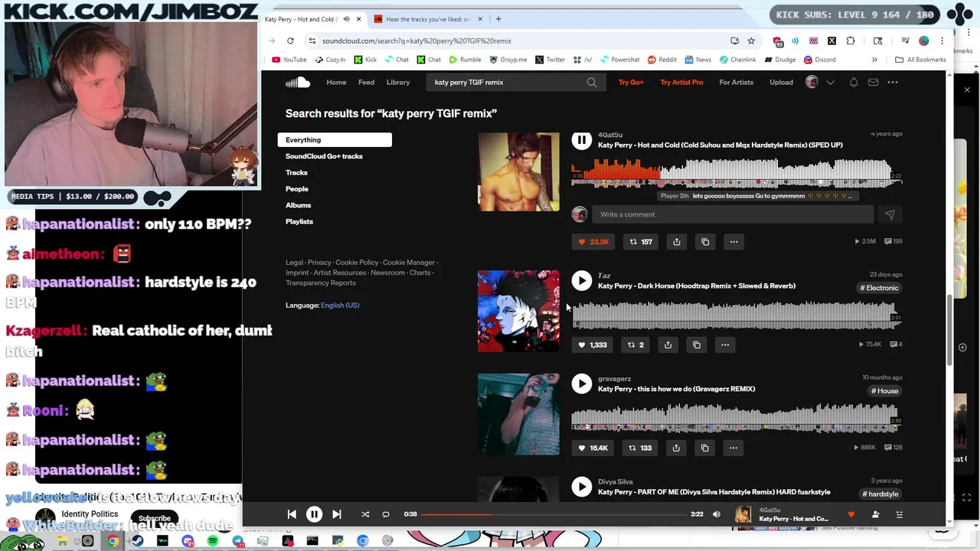
Task: Follow the artist from the player bar
Action: 876,514
